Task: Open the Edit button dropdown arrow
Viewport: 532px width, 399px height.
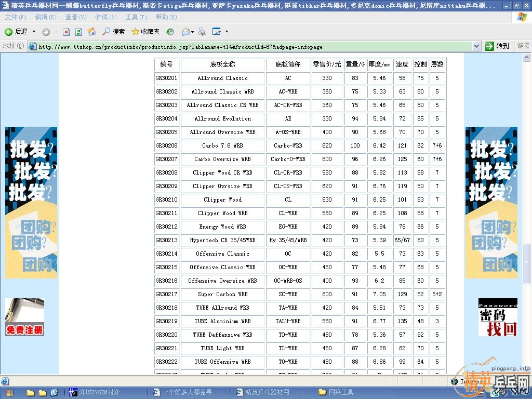Action: pos(227,32)
